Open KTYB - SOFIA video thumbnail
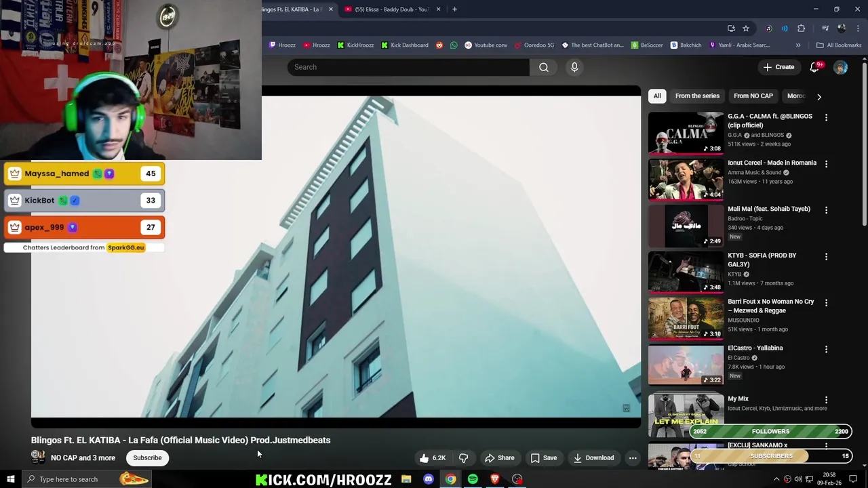 coord(686,272)
